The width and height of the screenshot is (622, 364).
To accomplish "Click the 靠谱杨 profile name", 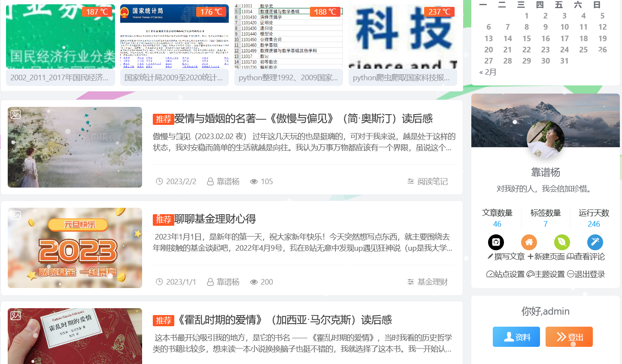I will tap(546, 172).
